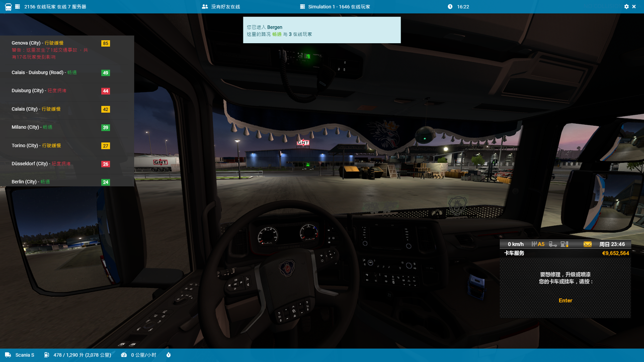Click the yellow 42 traffic badge
Viewport: 644px width, 362px height.
(106, 109)
